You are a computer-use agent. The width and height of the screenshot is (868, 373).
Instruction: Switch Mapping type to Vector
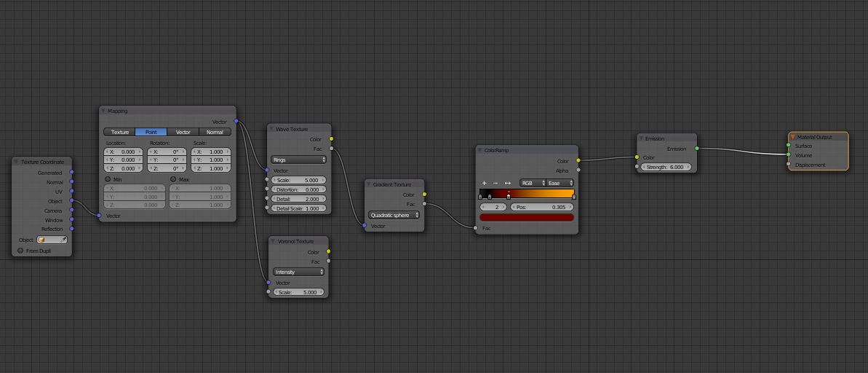click(x=183, y=132)
